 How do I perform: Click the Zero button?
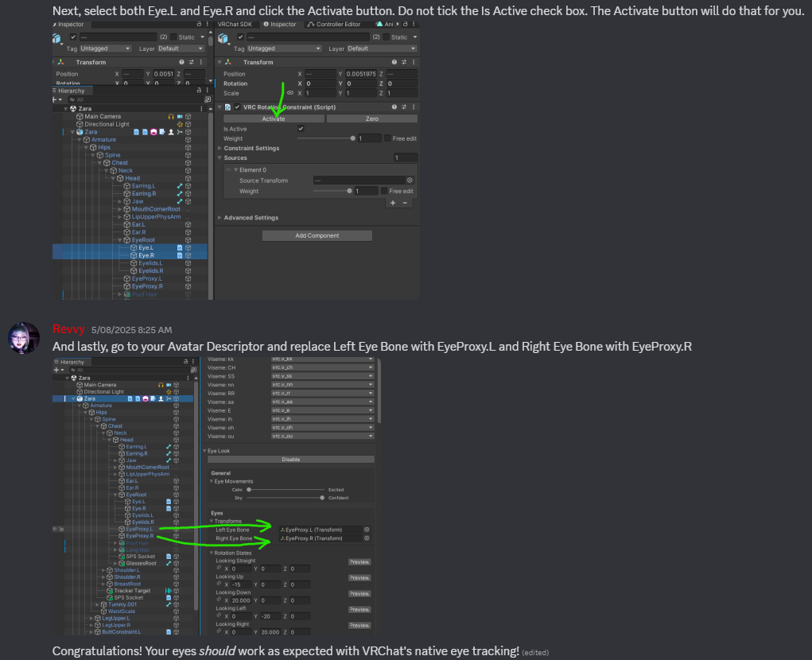point(372,118)
